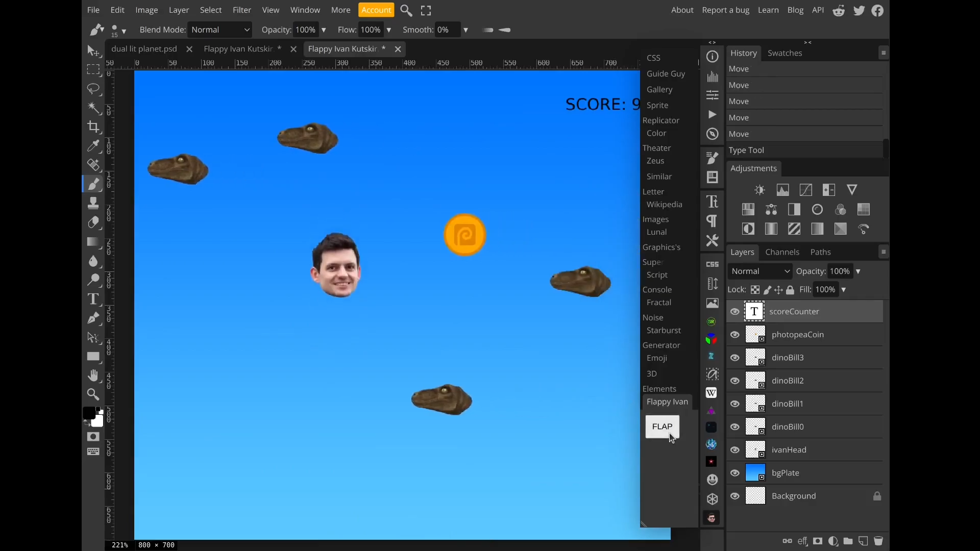Open layer Opacity arrow in Layers panel
Image resolution: width=980 pixels, height=551 pixels.
(x=858, y=271)
